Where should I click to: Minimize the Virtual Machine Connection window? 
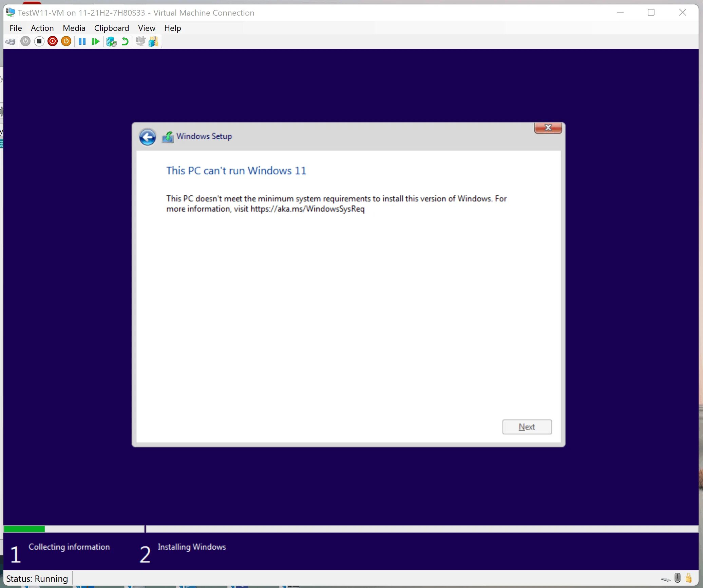[x=620, y=13]
